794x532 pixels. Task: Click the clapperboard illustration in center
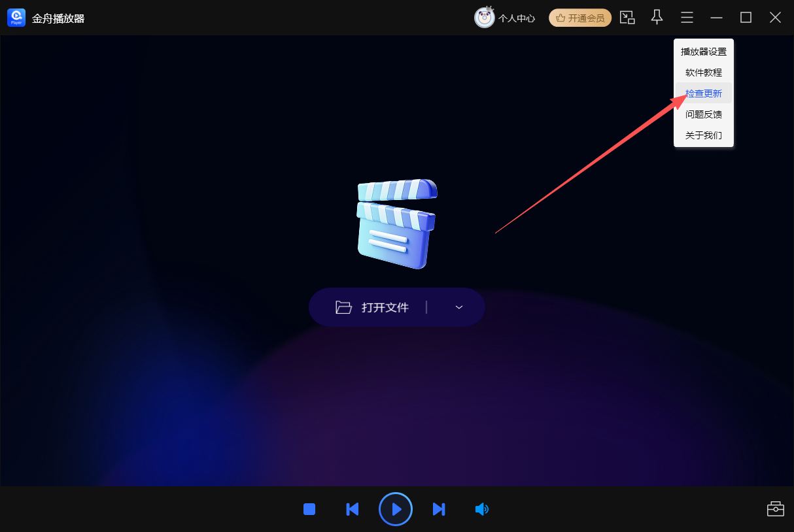(396, 224)
